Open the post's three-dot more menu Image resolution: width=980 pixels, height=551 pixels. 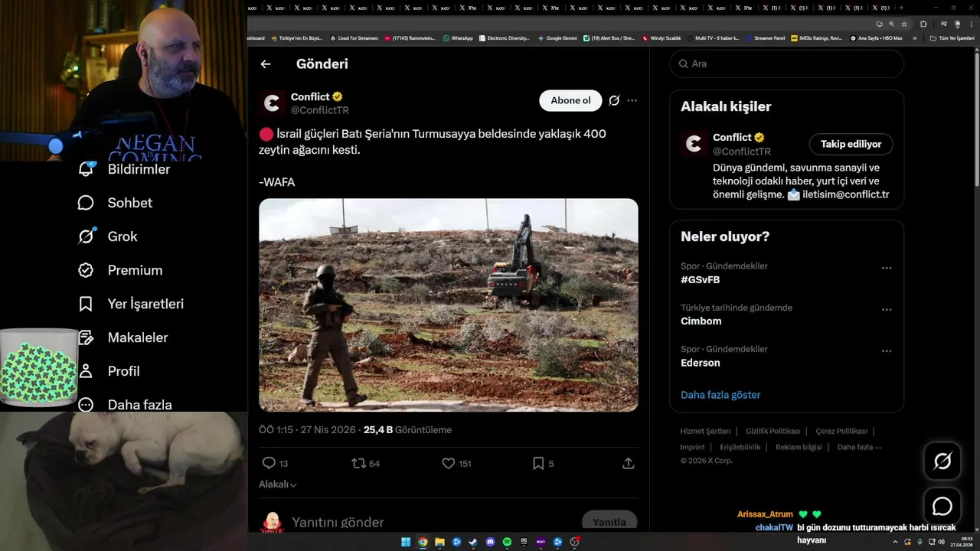click(x=632, y=100)
